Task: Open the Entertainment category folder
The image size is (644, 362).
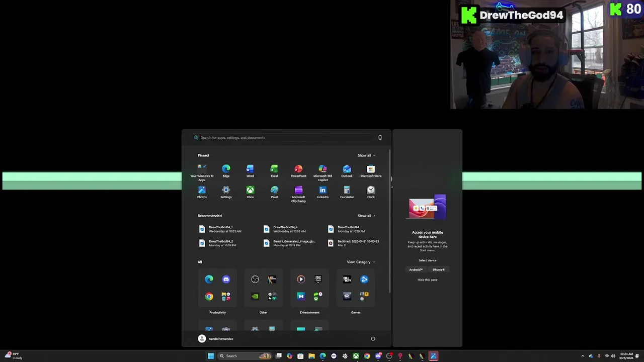Action: pyautogui.click(x=309, y=288)
